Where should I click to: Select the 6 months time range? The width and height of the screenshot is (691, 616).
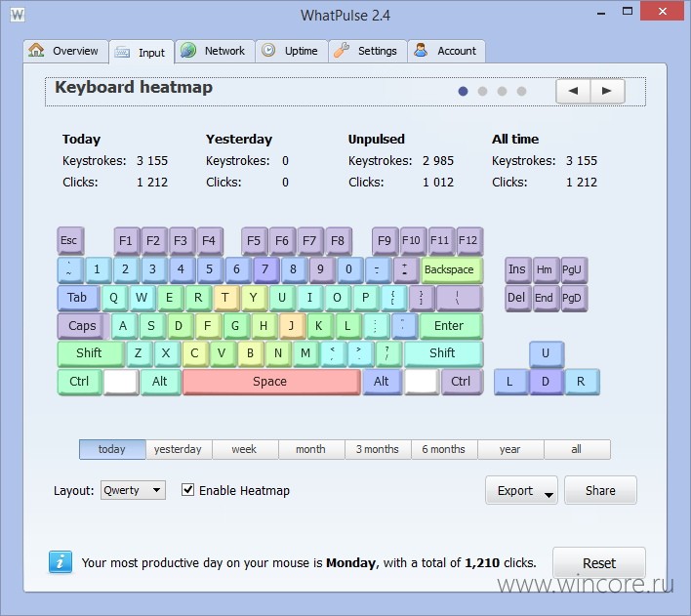(444, 449)
